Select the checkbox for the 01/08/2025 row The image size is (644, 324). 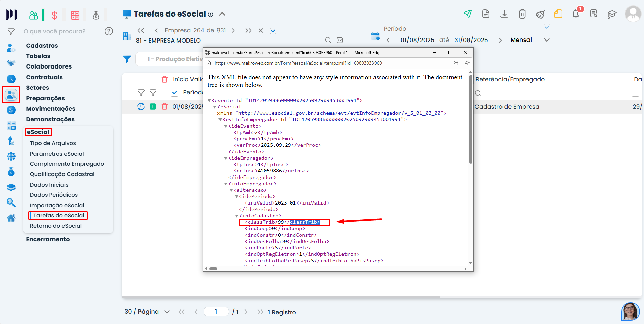coord(128,107)
